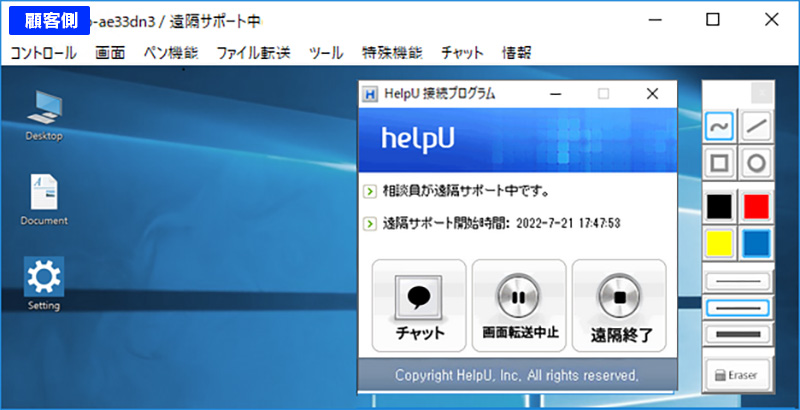Close the remote support main window
Screen dimensions: 800x410
[x=771, y=20]
